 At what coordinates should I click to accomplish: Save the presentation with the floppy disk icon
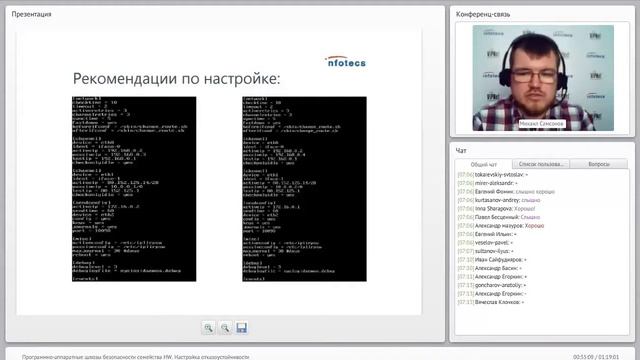pyautogui.click(x=242, y=328)
